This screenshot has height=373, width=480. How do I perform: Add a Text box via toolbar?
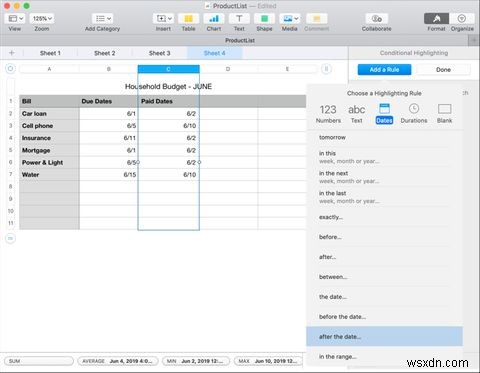[239, 19]
